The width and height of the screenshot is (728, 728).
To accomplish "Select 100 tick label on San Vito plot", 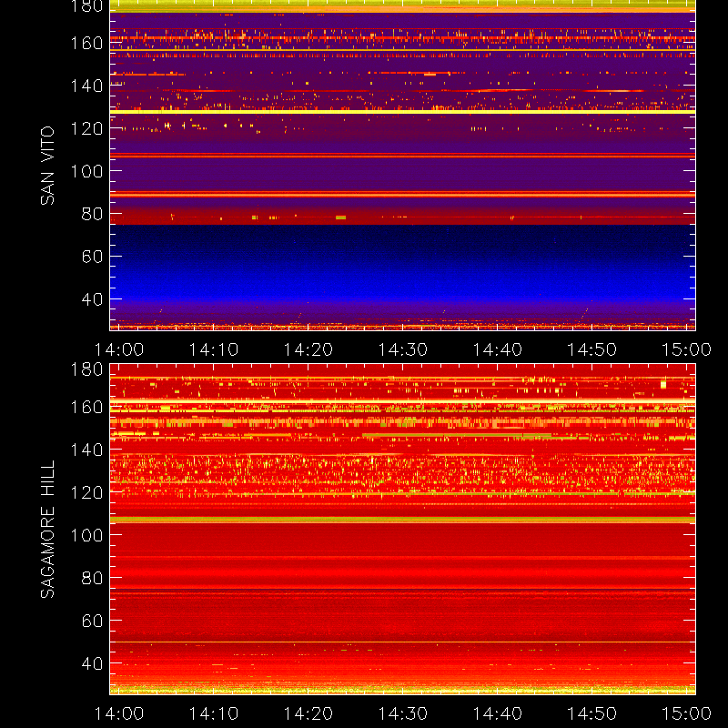I will tap(86, 171).
